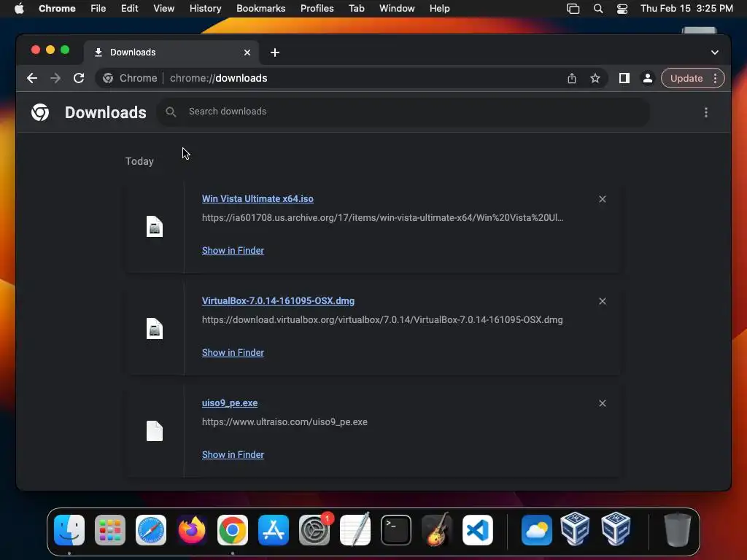Open System Settings from the Dock
This screenshot has height=560, width=747.
[314, 530]
